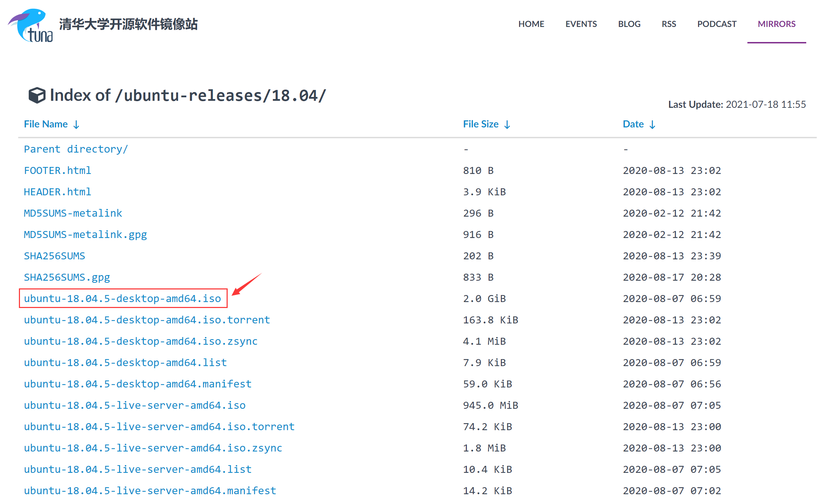Click the 4.1 MiB file size

tap(484, 341)
